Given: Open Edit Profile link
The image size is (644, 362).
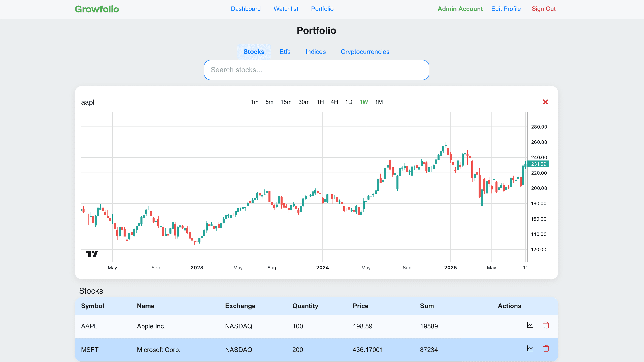Looking at the screenshot, I should pyautogui.click(x=506, y=9).
